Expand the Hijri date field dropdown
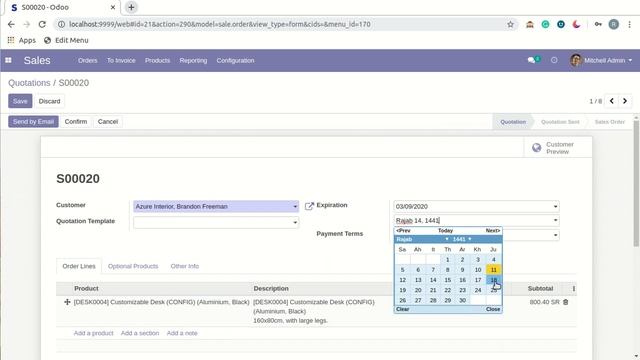This screenshot has width=640, height=360. pyautogui.click(x=555, y=220)
